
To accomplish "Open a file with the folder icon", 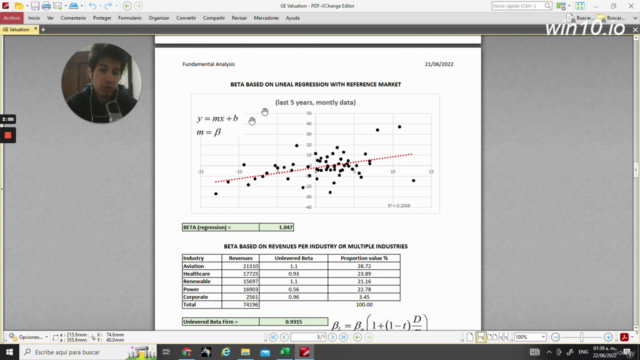I will (x=18, y=6).
